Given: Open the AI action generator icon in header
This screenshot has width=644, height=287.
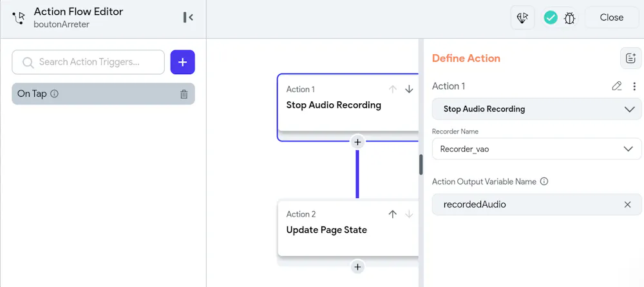Looking at the screenshot, I should 522,17.
